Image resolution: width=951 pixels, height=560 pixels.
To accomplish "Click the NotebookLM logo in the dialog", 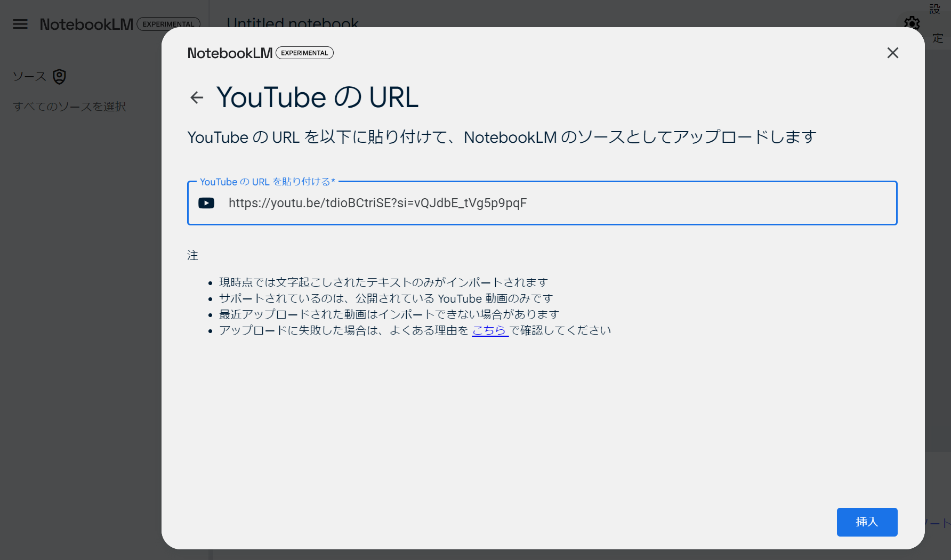I will [x=230, y=53].
